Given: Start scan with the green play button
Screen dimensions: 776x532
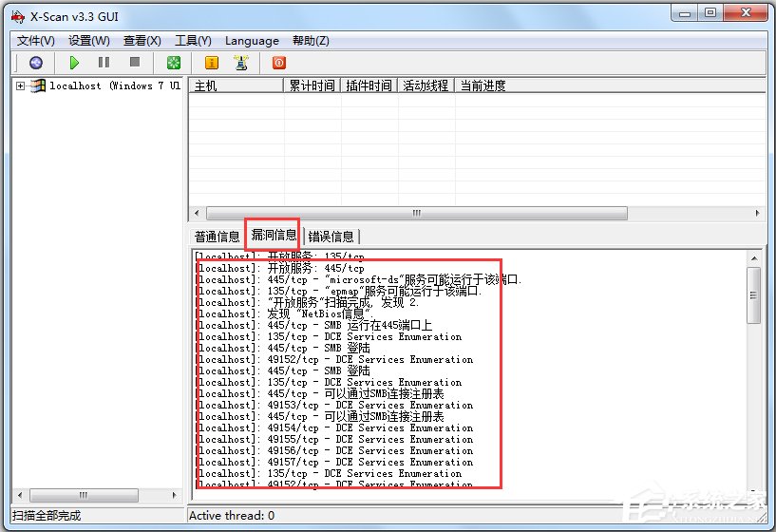Looking at the screenshot, I should coord(74,63).
